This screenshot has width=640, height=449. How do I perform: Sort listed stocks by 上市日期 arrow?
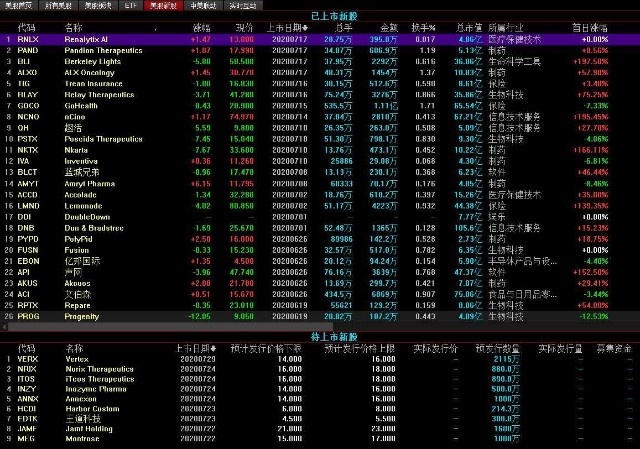[305, 28]
